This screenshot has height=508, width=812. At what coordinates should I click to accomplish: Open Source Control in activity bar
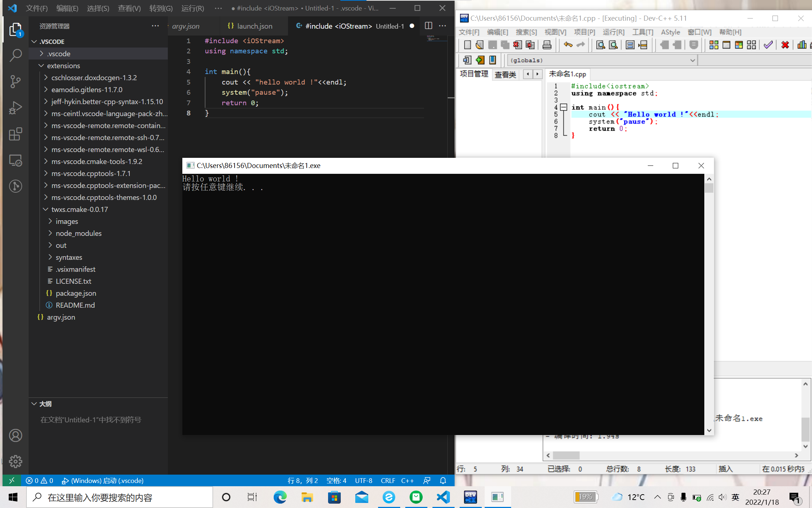(x=15, y=81)
